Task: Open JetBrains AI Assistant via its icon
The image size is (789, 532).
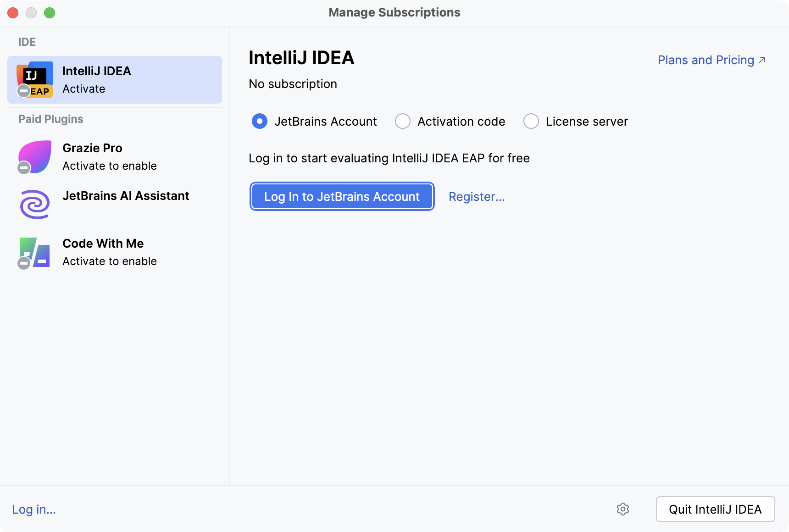Action: pos(34,205)
